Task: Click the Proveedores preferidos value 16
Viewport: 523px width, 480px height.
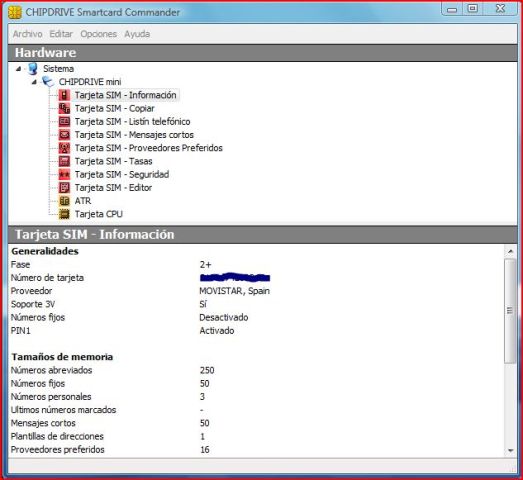Action: (205, 450)
